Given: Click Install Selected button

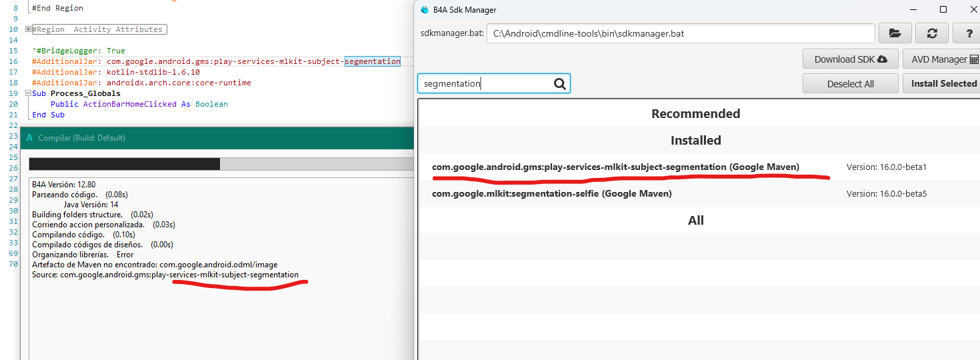Looking at the screenshot, I should pos(941,83).
